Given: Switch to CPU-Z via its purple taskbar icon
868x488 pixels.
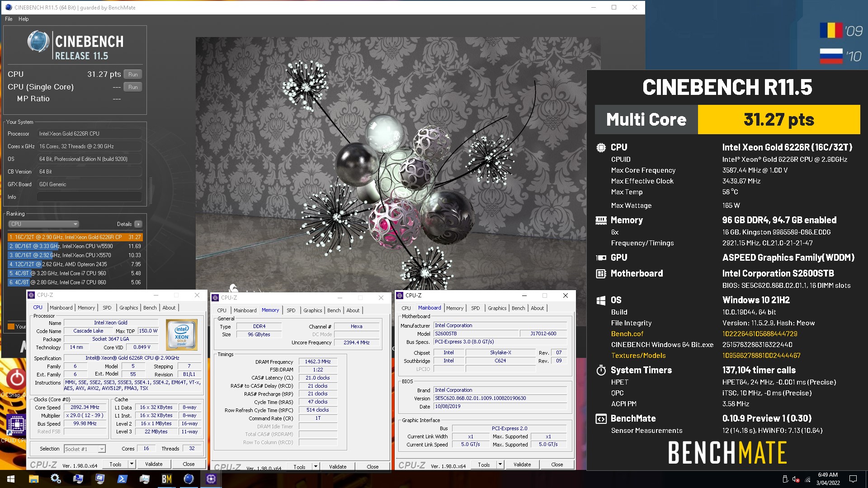Looking at the screenshot, I should (211, 479).
